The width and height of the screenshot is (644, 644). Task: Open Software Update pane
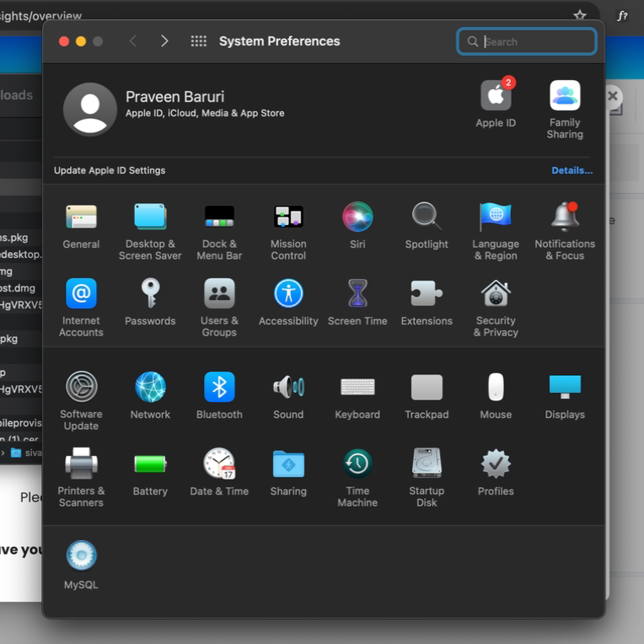tap(81, 401)
